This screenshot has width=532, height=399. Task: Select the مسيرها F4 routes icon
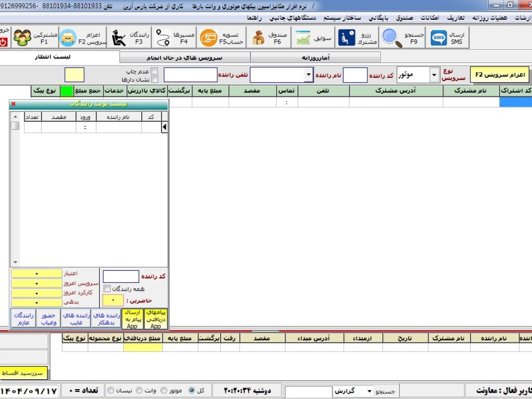click(x=174, y=36)
